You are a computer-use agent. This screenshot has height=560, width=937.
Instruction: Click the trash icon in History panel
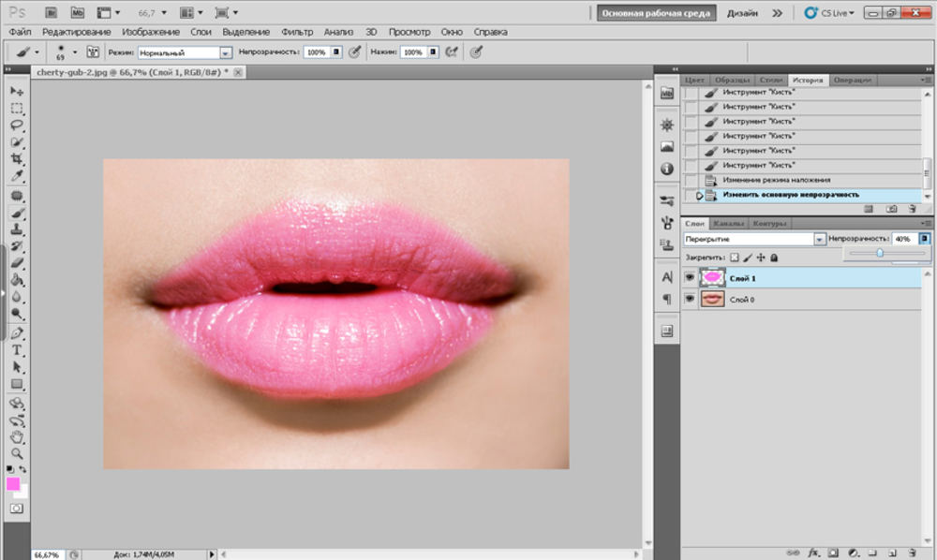click(x=914, y=208)
